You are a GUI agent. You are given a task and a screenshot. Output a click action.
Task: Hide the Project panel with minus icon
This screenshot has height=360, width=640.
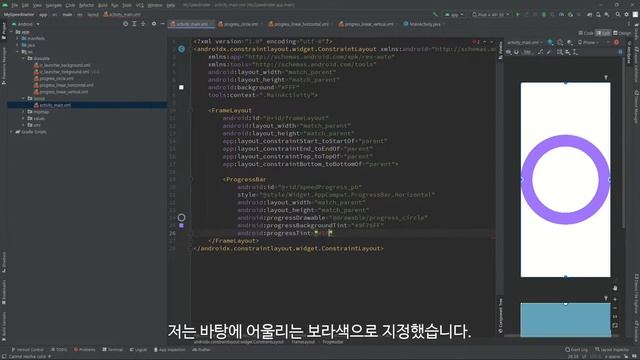coord(162,24)
